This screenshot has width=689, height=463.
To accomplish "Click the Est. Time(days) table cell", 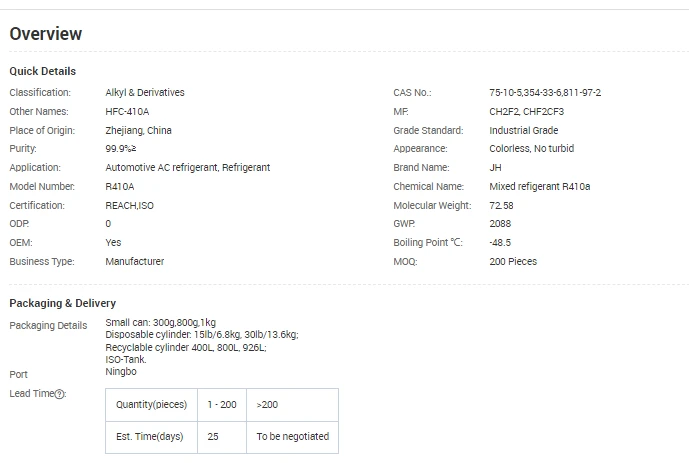I will [152, 437].
